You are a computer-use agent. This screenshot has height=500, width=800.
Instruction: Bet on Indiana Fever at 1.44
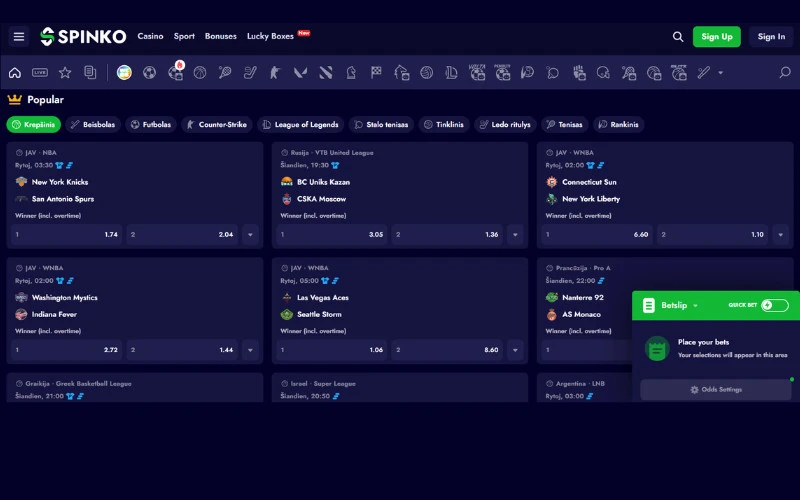pos(182,350)
